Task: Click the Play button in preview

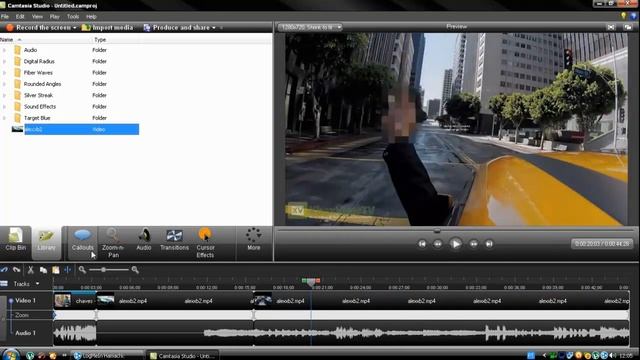Action: (456, 244)
